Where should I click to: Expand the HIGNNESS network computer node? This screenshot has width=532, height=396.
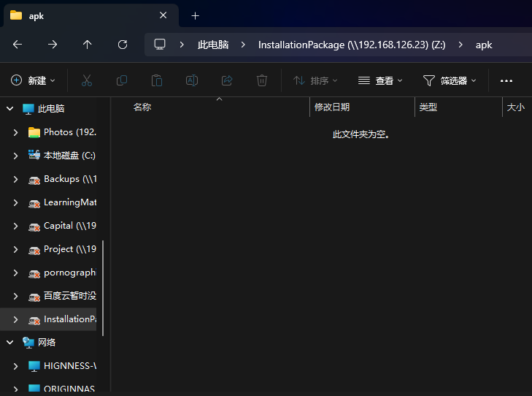(15, 366)
